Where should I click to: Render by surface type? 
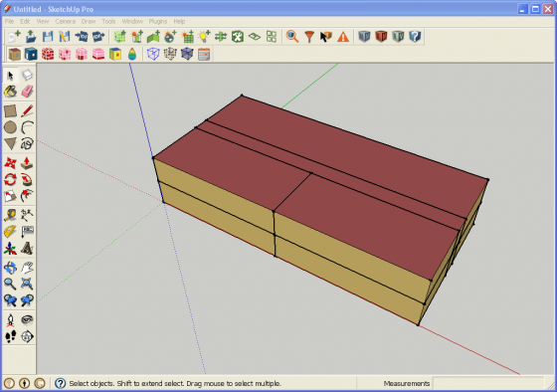pos(15,54)
